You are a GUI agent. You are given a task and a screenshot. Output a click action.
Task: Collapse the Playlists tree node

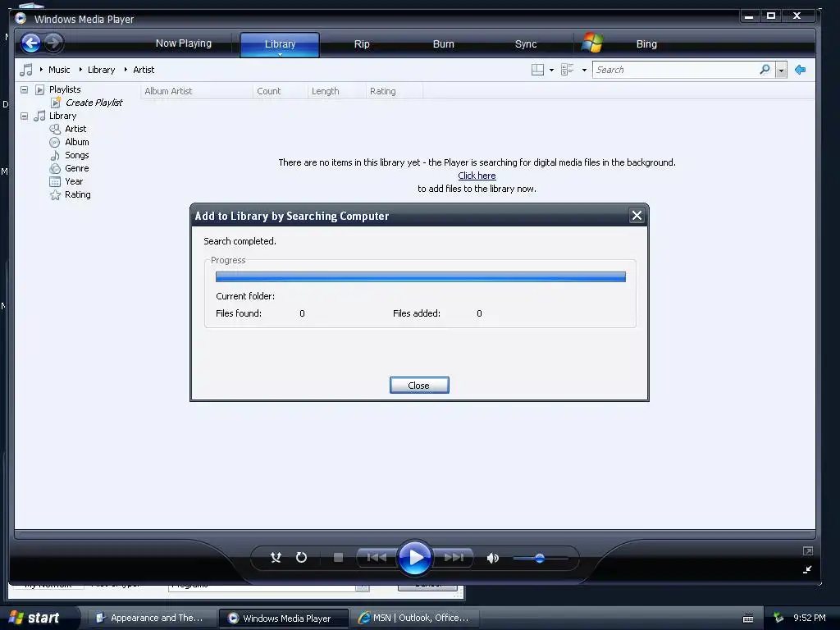(x=24, y=89)
